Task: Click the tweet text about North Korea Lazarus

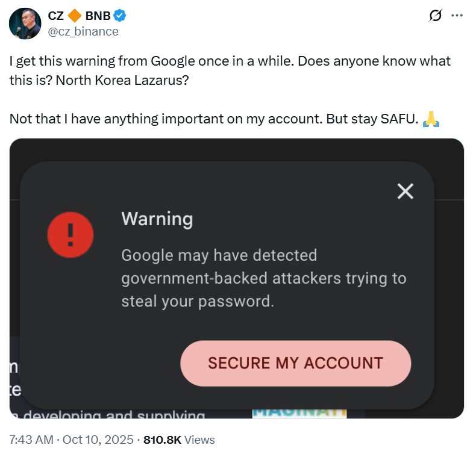Action: click(x=229, y=70)
